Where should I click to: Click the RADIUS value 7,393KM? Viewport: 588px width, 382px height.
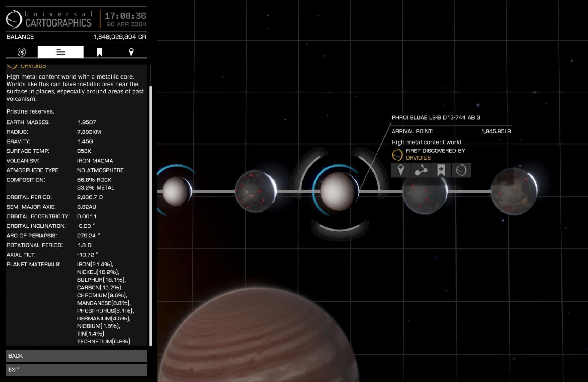pyautogui.click(x=89, y=132)
